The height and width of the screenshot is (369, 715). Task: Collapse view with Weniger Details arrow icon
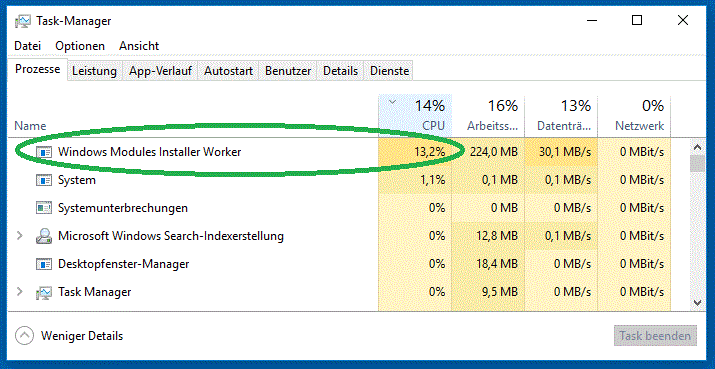pyautogui.click(x=24, y=336)
